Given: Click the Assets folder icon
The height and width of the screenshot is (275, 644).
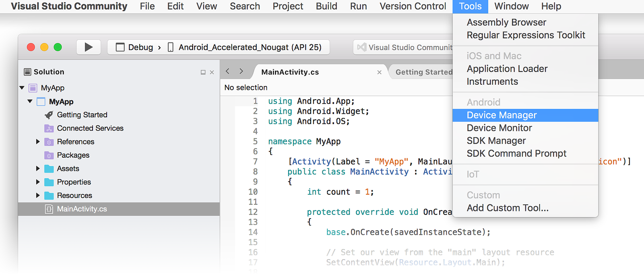Looking at the screenshot, I should point(49,169).
